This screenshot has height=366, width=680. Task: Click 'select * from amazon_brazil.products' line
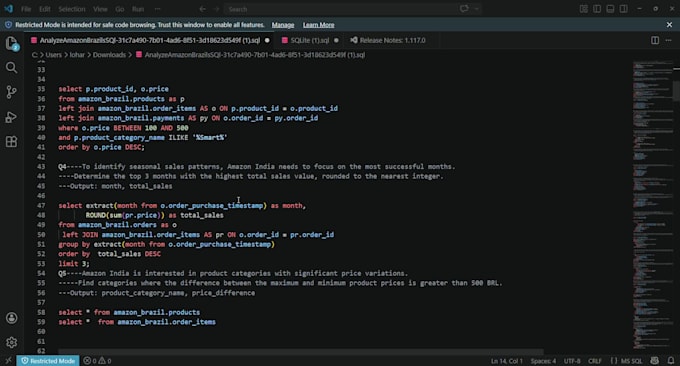[129, 312]
